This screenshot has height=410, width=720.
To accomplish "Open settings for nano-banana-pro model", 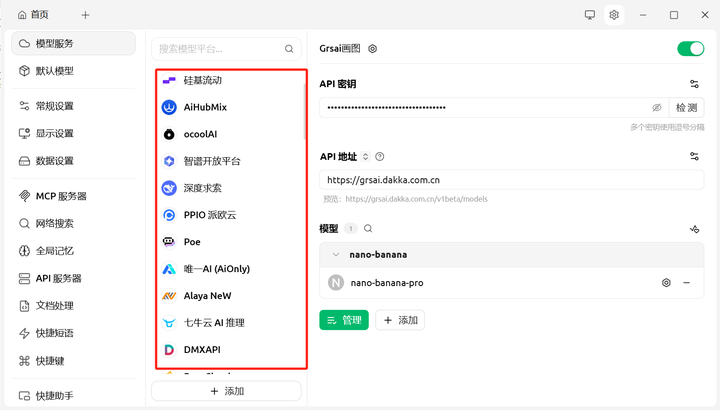I will pyautogui.click(x=666, y=283).
